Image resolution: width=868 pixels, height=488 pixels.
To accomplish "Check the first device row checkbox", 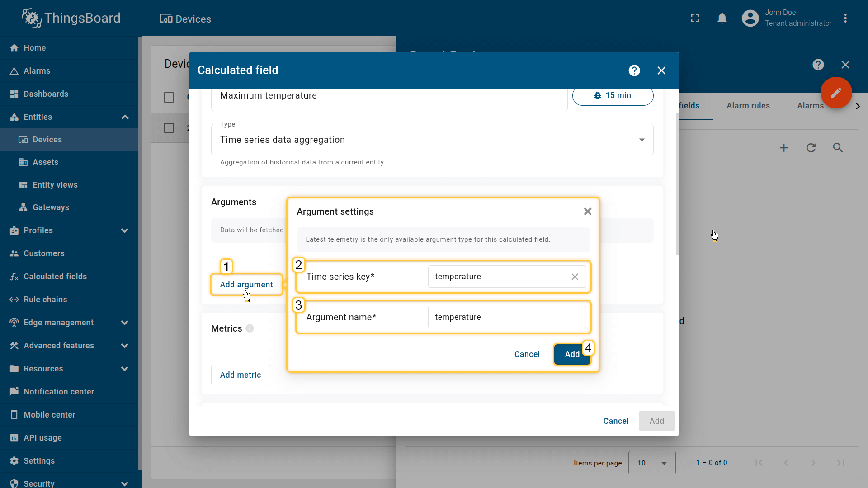I will pyautogui.click(x=169, y=128).
